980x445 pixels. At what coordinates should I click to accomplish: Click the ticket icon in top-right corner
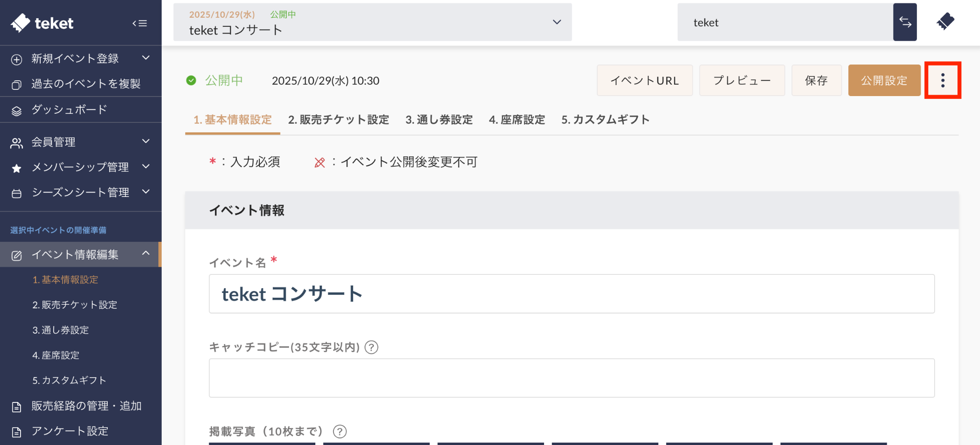tap(945, 22)
